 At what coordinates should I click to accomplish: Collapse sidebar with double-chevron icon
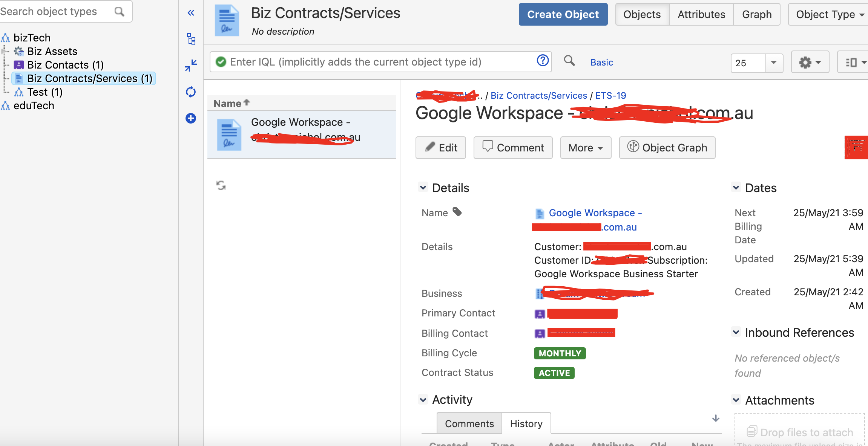point(191,13)
